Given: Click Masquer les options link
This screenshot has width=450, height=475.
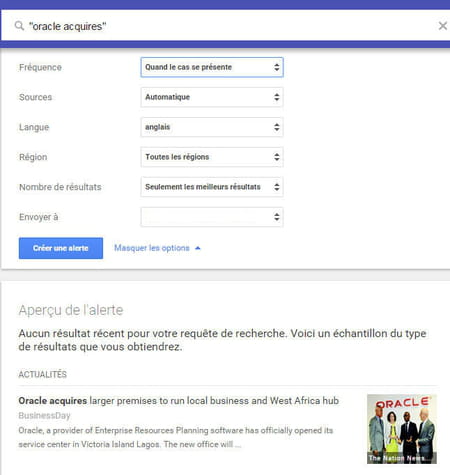Looking at the screenshot, I should click(x=152, y=248).
